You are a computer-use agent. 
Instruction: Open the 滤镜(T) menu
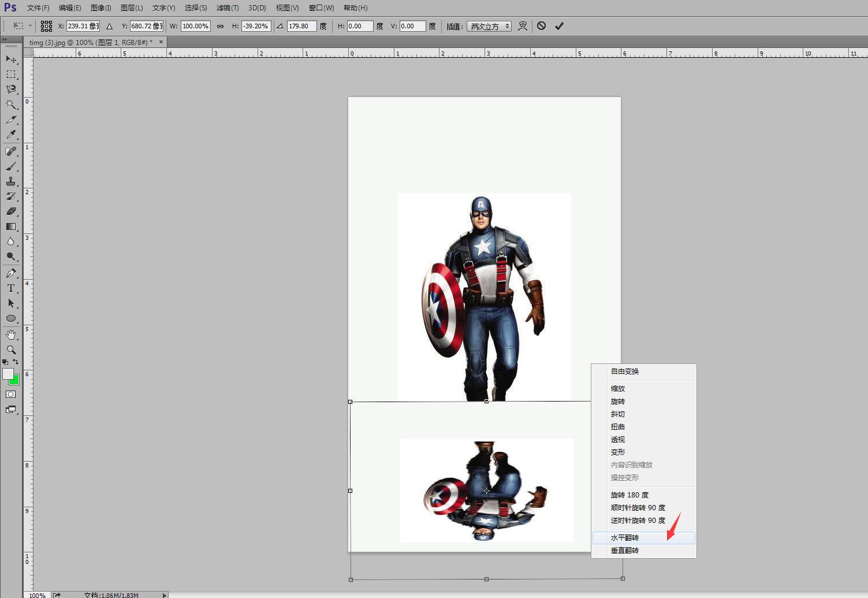(228, 8)
